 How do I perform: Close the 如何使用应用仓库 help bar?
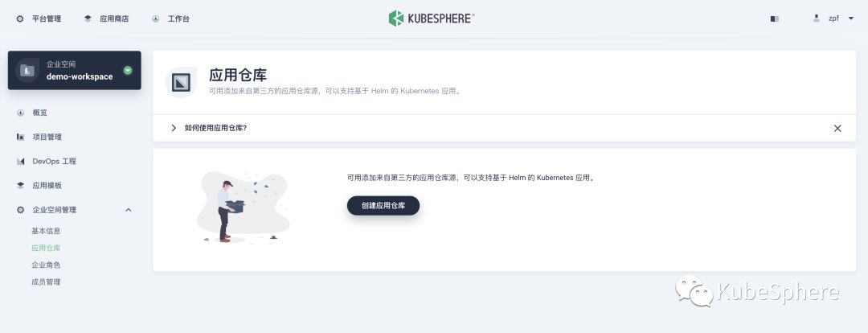point(837,128)
